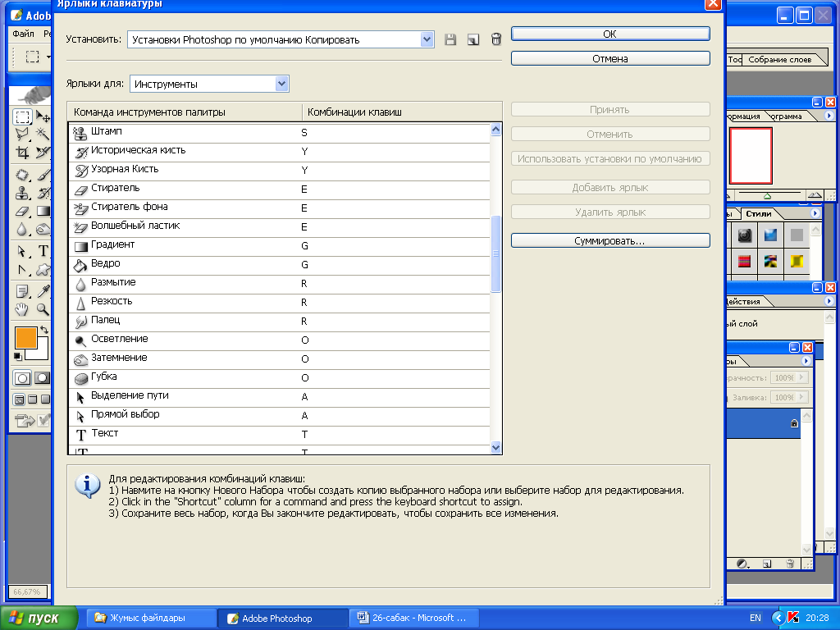Switch to Standard Screen mode
Viewport: 840px width, 630px height.
pos(20,399)
